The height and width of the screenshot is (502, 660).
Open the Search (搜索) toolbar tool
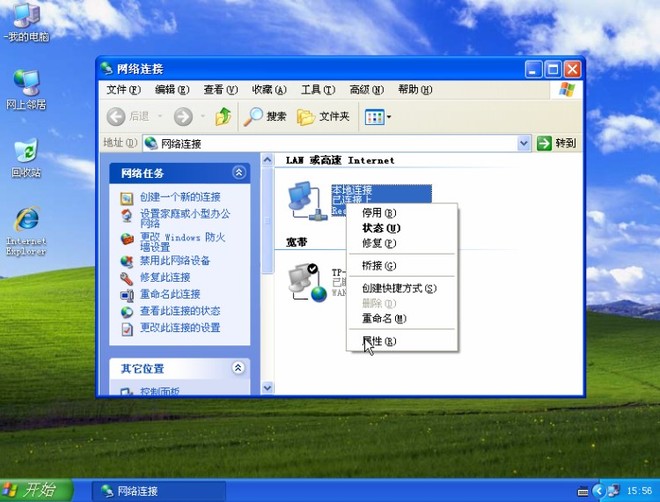pos(265,117)
